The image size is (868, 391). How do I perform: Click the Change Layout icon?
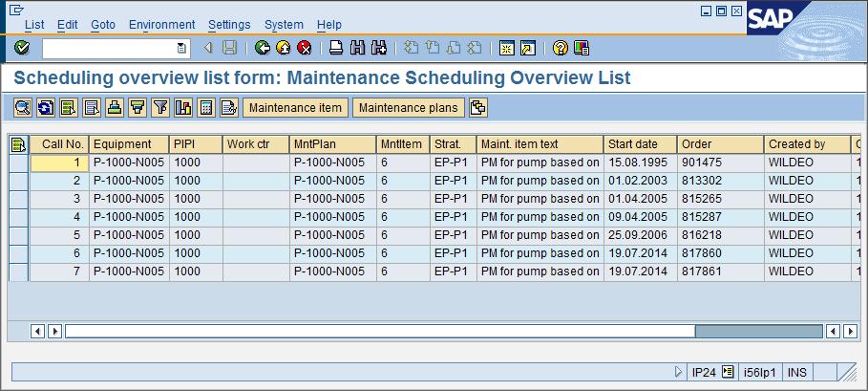(229, 107)
